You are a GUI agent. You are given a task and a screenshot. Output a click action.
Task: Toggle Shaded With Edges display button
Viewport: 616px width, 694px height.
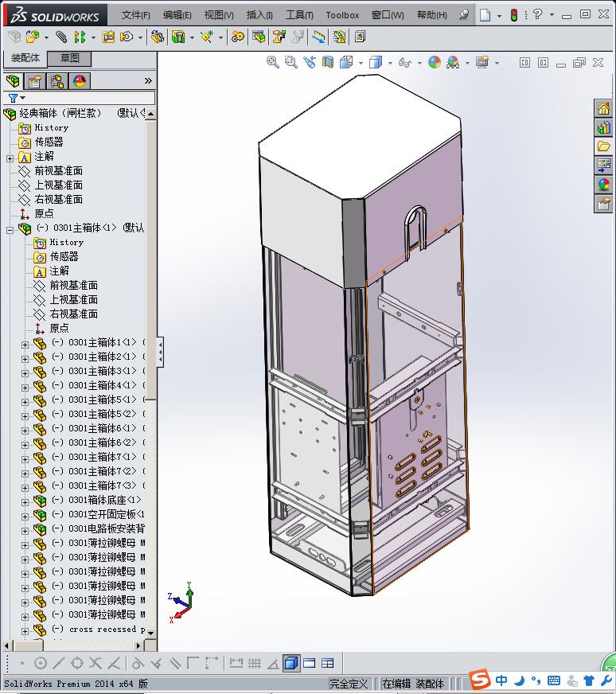tap(290, 663)
